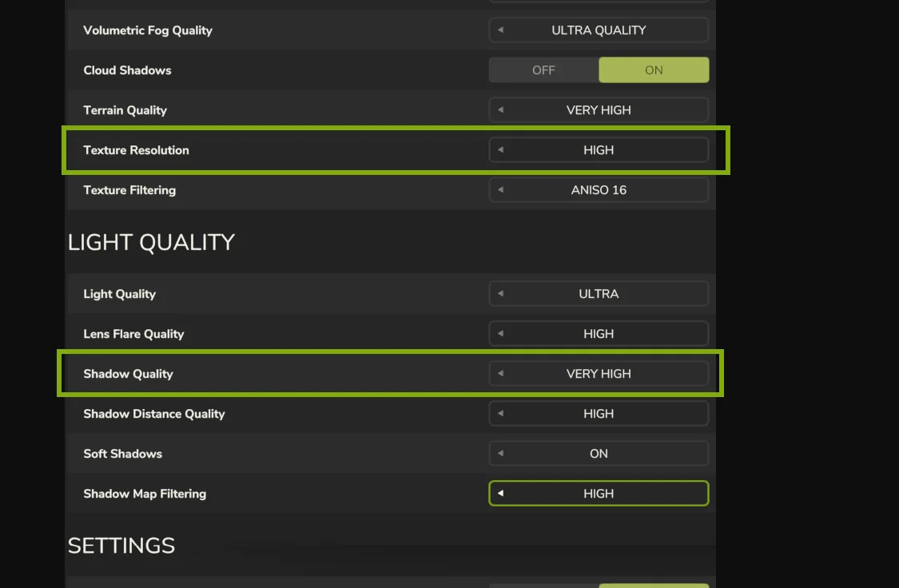Click the left arrow for Shadow Map Filtering
The image size is (899, 588).
pos(500,494)
